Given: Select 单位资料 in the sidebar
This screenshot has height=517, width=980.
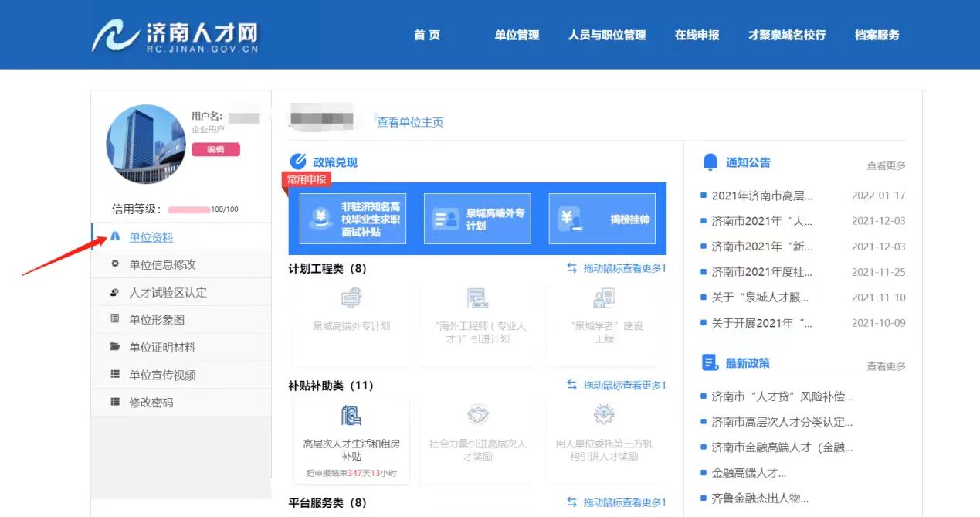Looking at the screenshot, I should 151,237.
